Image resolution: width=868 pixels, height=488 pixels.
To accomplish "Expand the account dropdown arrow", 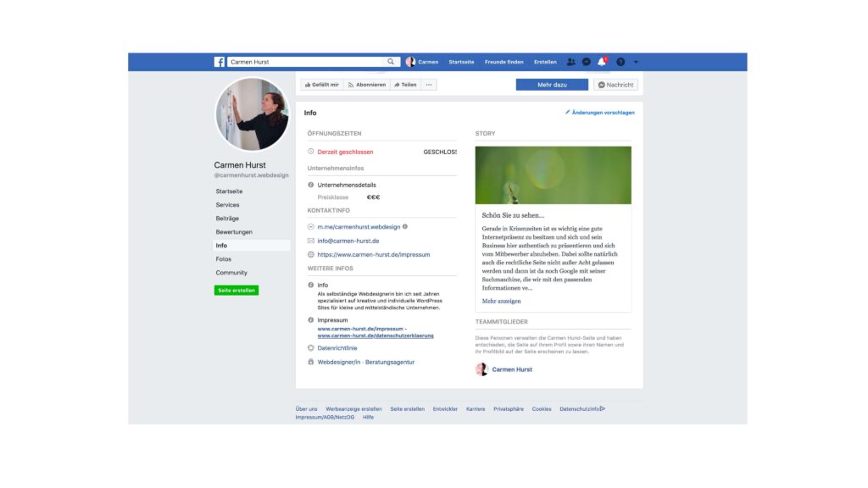I will 636,62.
